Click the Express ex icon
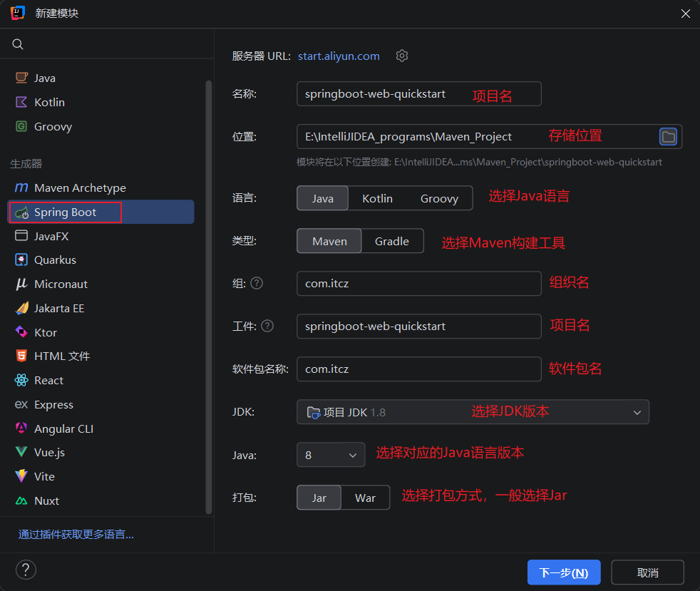Image resolution: width=700 pixels, height=591 pixels. tap(21, 404)
